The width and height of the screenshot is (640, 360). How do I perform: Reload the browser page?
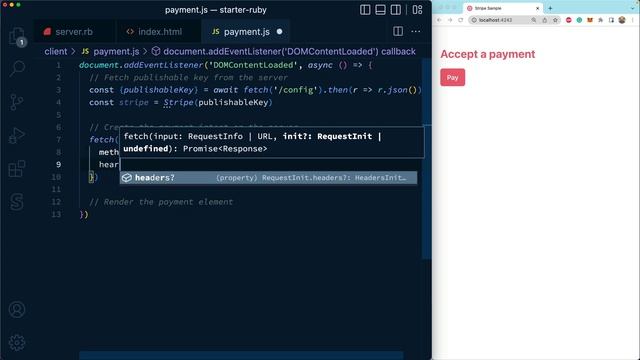[460, 20]
